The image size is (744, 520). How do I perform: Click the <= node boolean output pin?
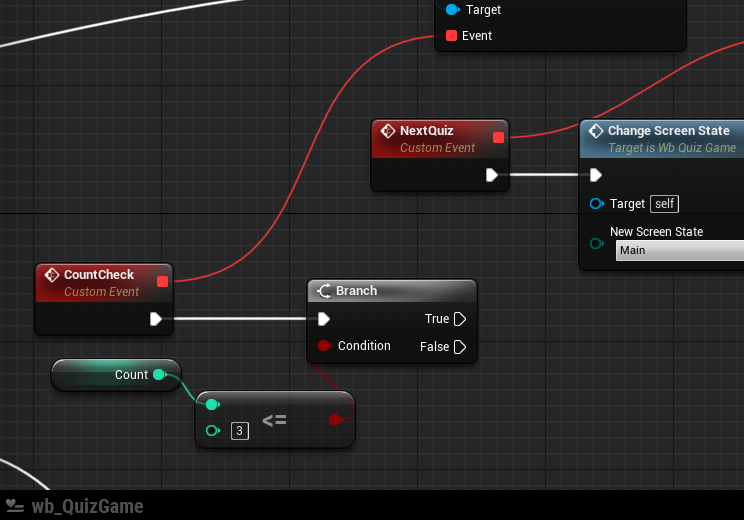point(335,419)
